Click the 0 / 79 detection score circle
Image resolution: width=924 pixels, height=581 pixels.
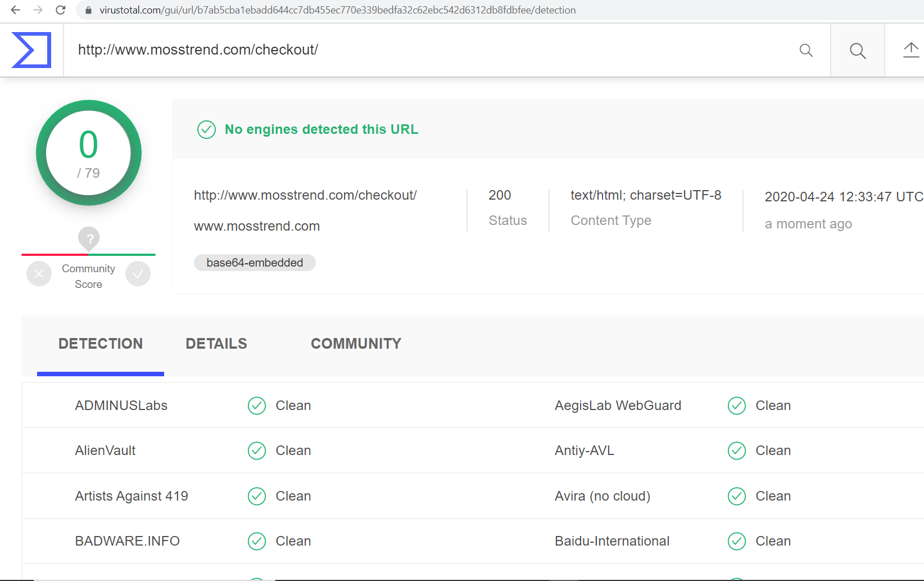click(x=89, y=153)
